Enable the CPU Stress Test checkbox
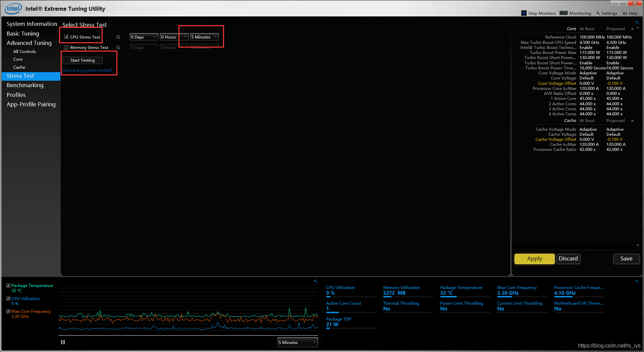644x352 pixels. click(x=66, y=37)
